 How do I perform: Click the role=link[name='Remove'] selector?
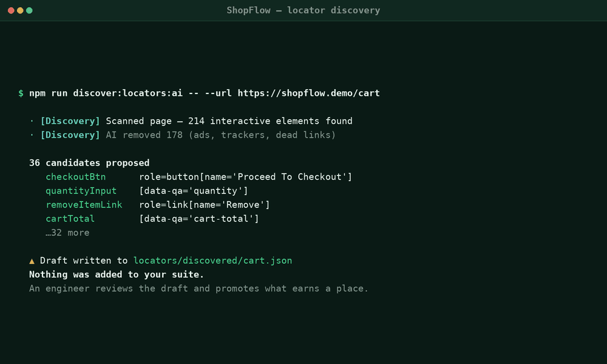coord(205,204)
